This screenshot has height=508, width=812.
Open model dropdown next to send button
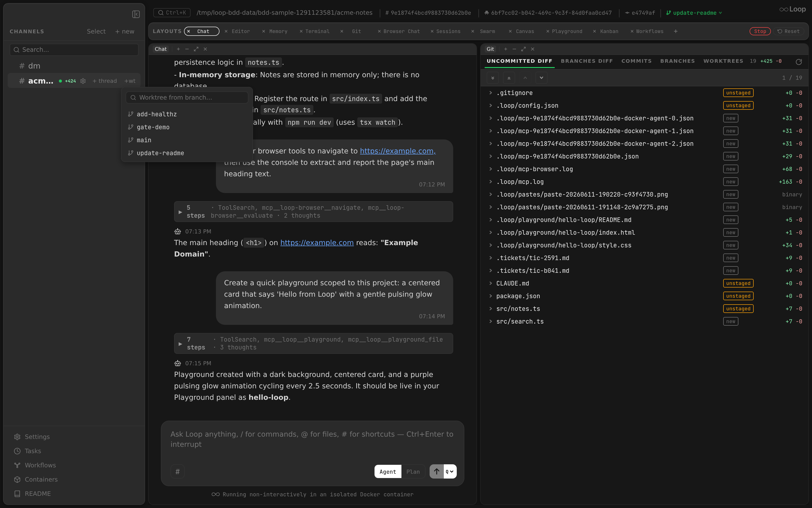[x=450, y=471]
